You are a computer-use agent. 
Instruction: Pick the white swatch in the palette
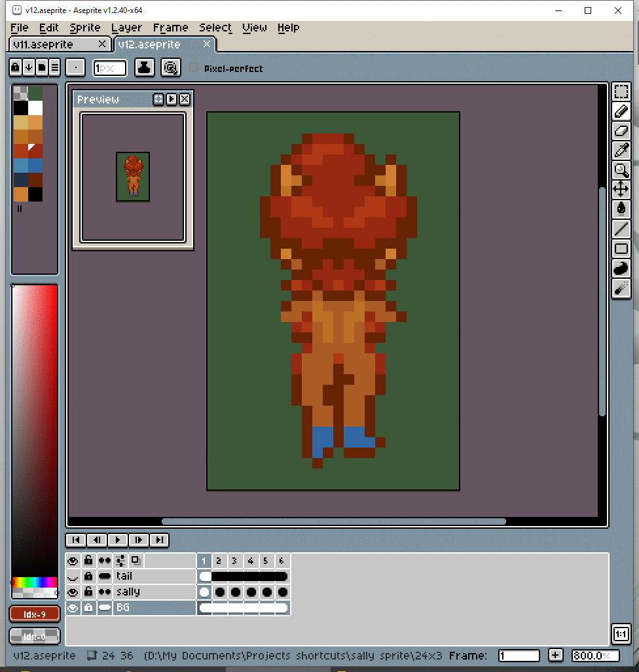(35, 108)
